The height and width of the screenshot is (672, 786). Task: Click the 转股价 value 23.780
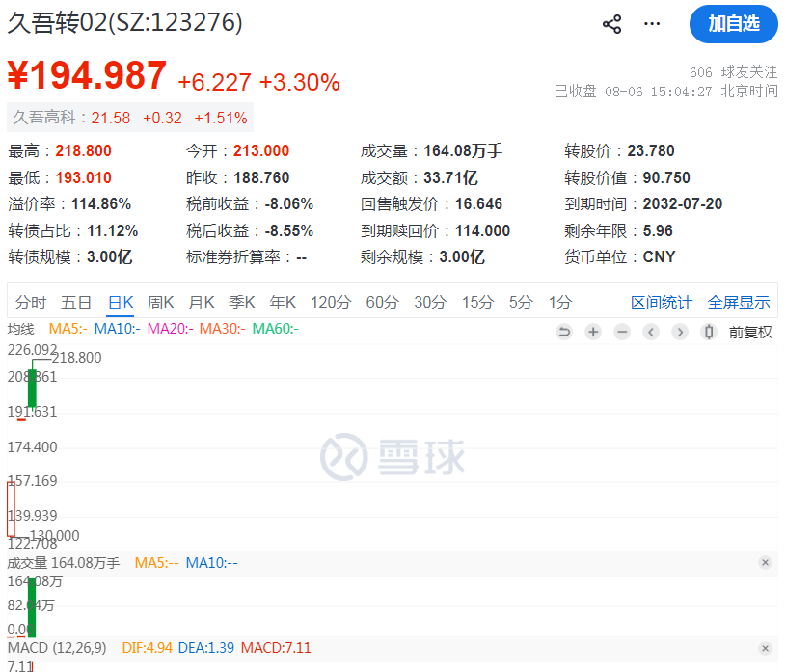(651, 150)
